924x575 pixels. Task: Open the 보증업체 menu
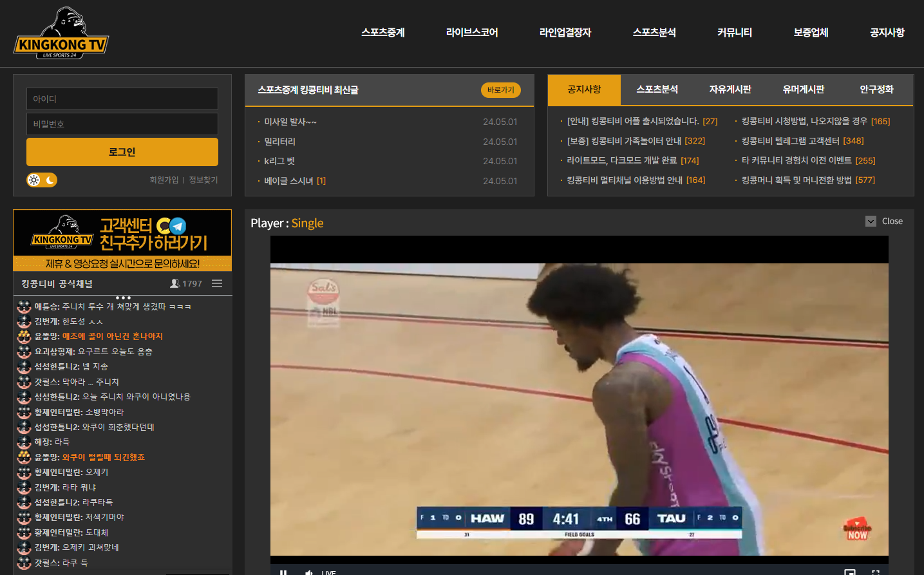pos(811,32)
